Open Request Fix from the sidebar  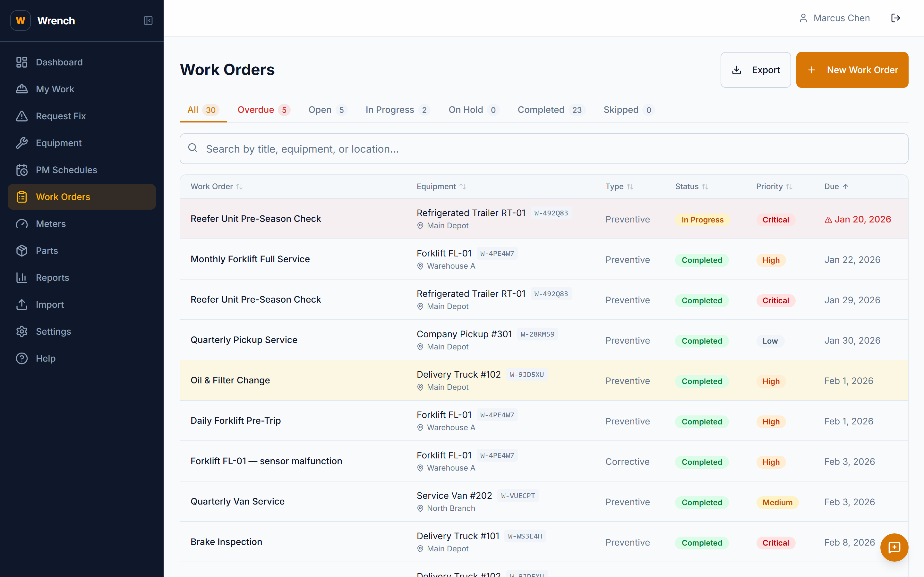[x=61, y=116]
